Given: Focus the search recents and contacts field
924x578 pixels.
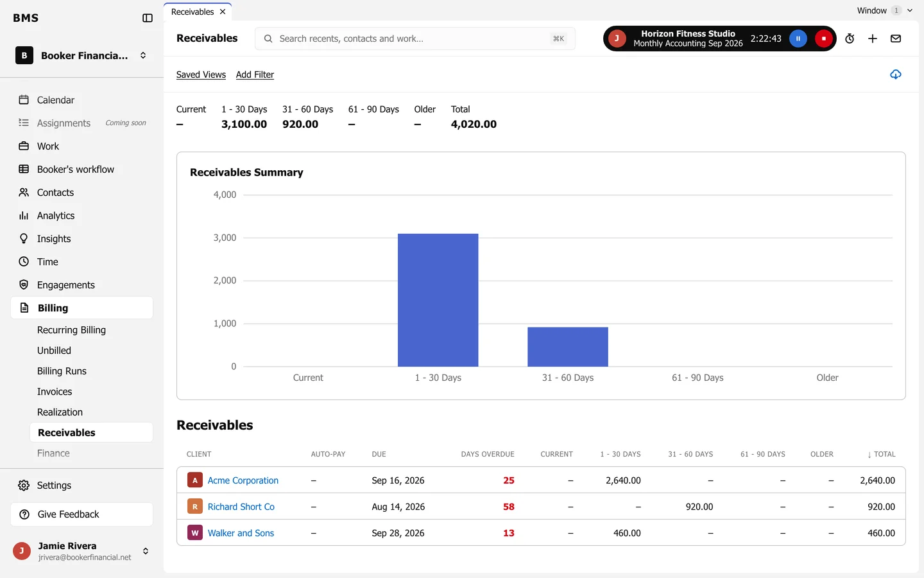Looking at the screenshot, I should tap(415, 39).
